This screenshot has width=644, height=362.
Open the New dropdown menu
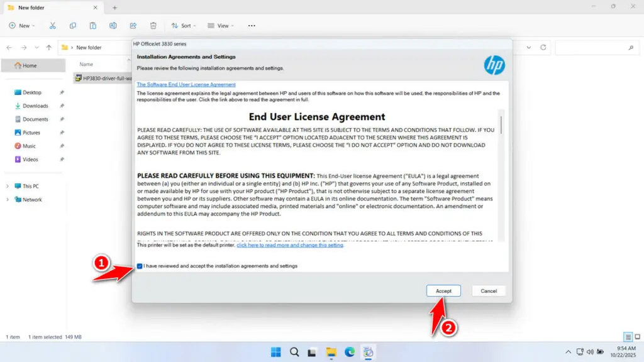(22, 26)
